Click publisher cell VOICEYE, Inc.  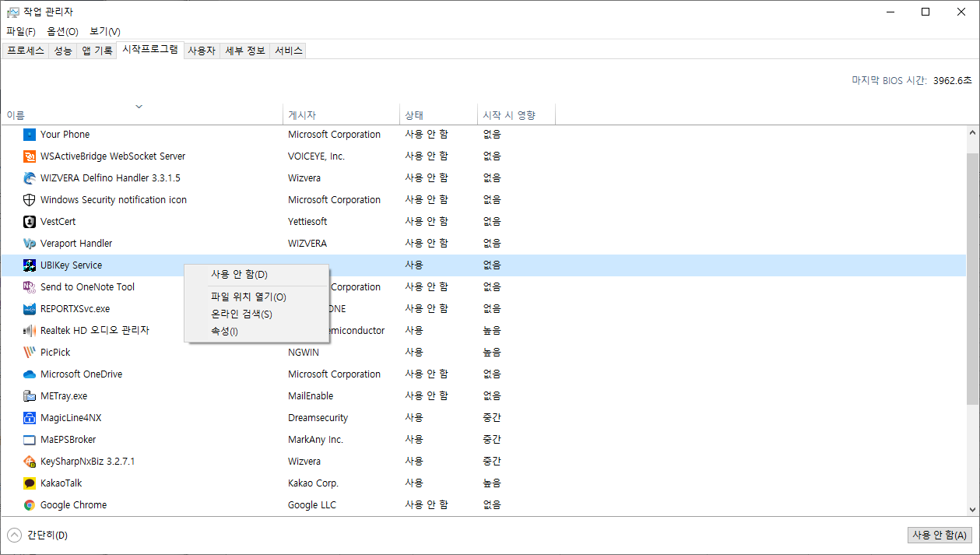tap(316, 156)
